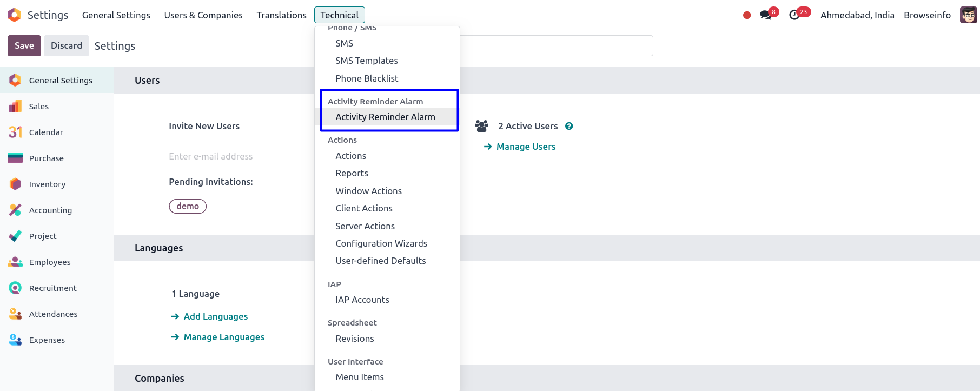Open the activities clock icon
Viewport: 980px width, 391px height.
point(794,15)
